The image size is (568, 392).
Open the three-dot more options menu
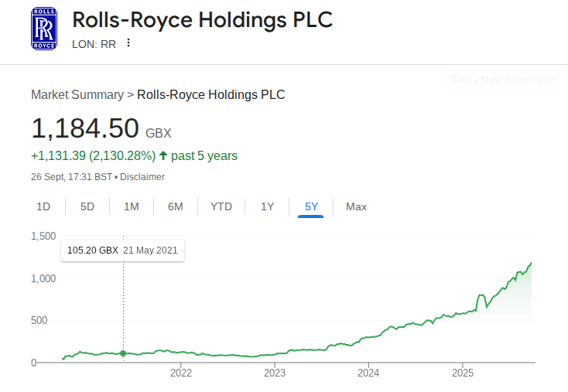[128, 43]
